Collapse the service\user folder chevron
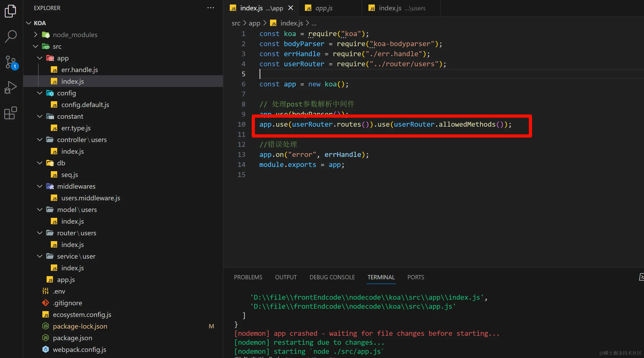This screenshot has height=358, width=644. (x=40, y=256)
